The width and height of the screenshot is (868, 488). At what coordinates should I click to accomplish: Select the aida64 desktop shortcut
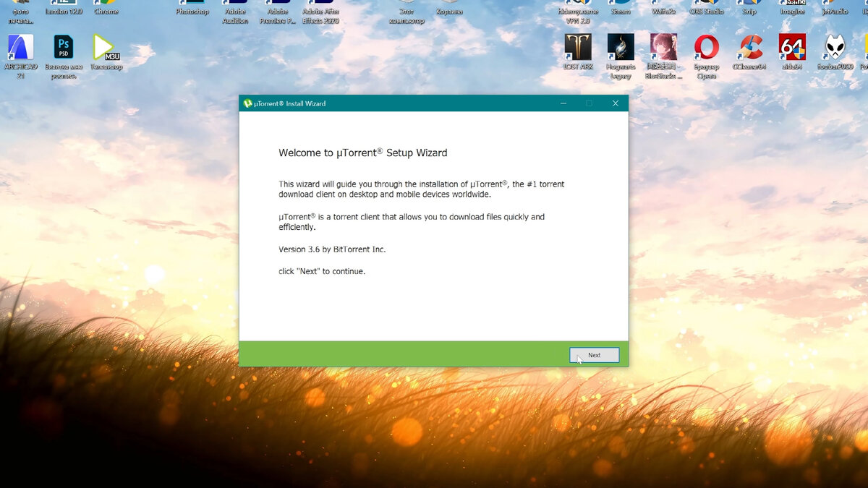(792, 52)
